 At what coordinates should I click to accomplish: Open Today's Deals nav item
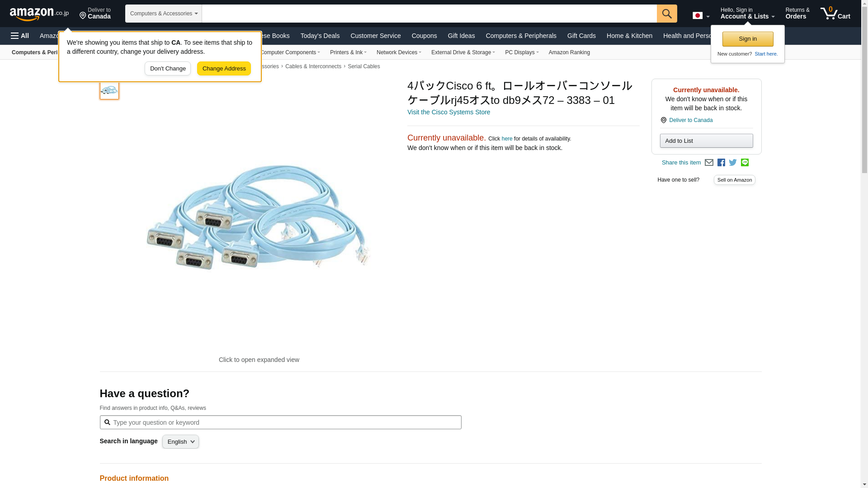point(320,36)
